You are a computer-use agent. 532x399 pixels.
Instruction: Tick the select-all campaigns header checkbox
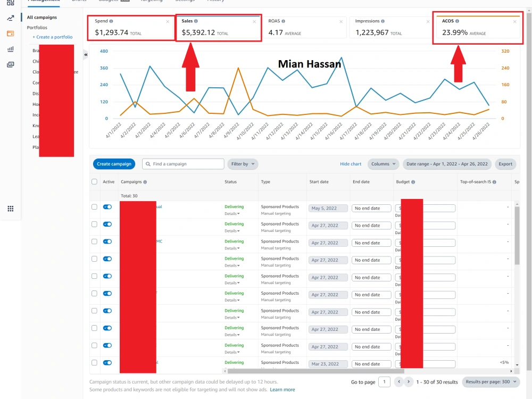click(x=94, y=182)
